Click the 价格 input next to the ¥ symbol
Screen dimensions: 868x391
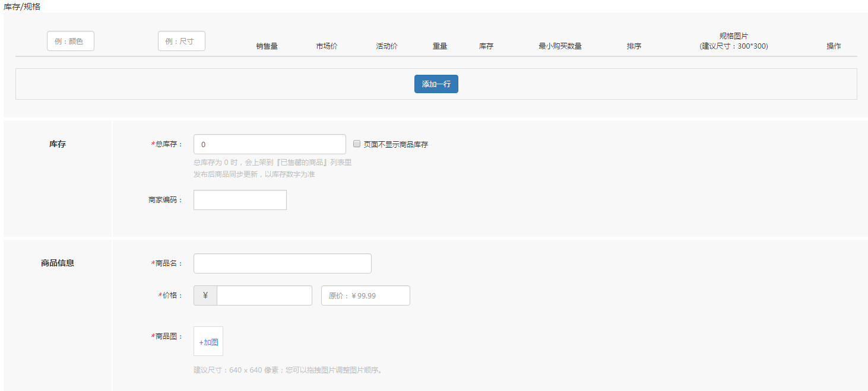point(264,295)
